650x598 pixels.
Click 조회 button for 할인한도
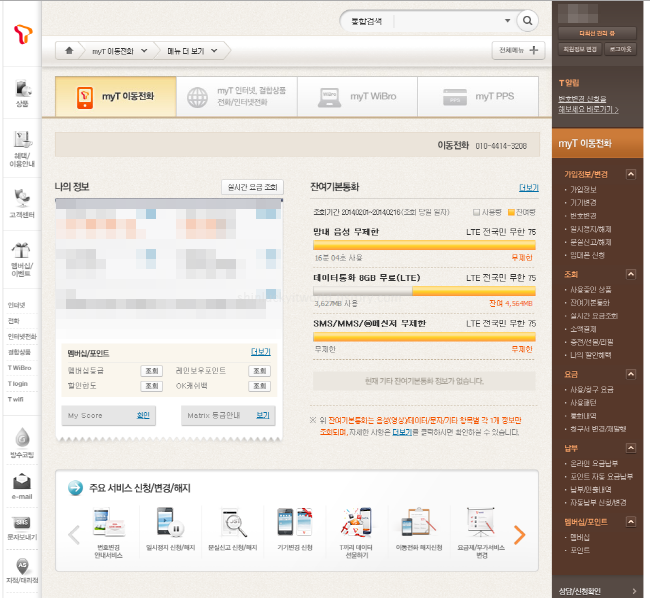(152, 386)
